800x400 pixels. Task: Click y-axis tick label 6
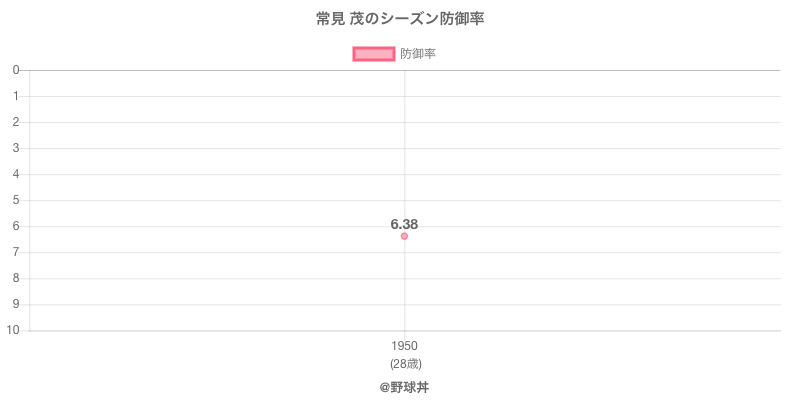pos(16,226)
